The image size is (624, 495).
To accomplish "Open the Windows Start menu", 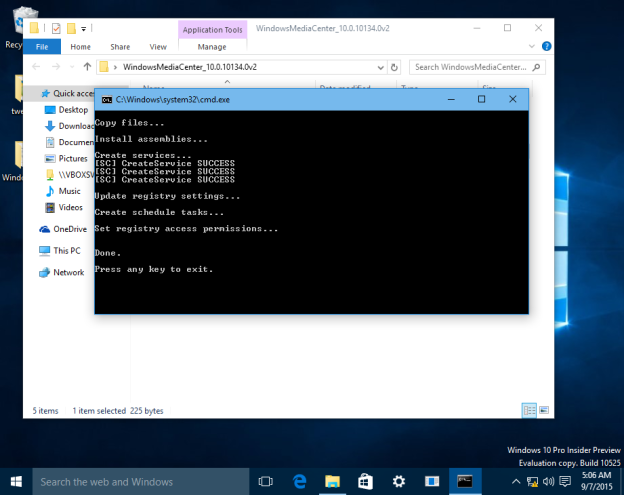I will pos(16,482).
